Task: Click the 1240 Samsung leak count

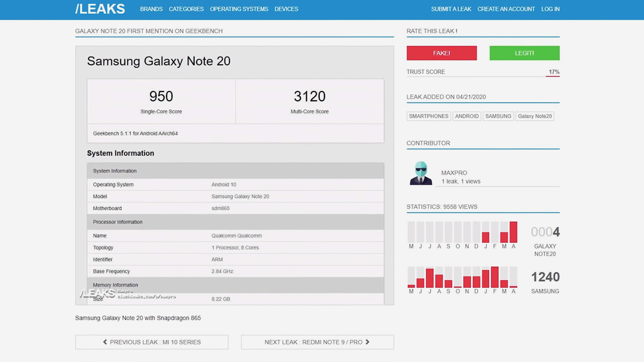Action: (545, 277)
